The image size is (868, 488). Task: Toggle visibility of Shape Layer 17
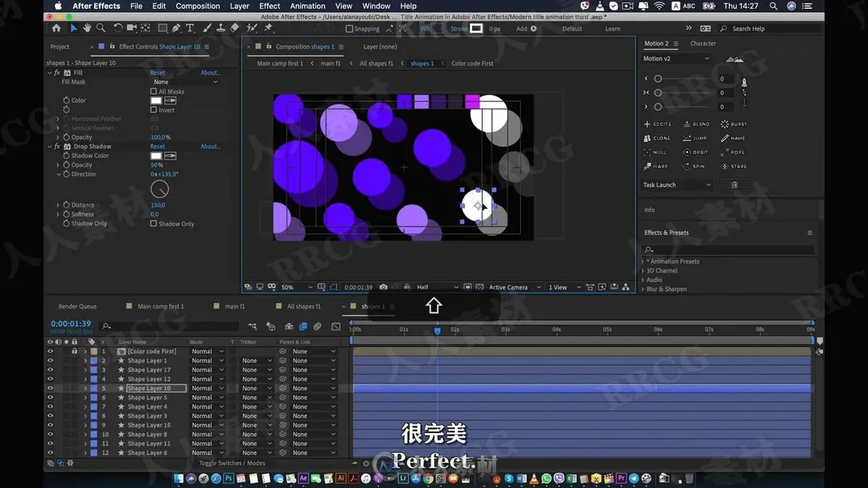pyautogui.click(x=50, y=370)
